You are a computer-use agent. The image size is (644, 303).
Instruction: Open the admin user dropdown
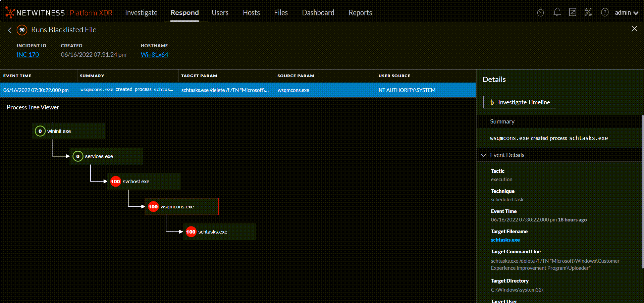626,13
